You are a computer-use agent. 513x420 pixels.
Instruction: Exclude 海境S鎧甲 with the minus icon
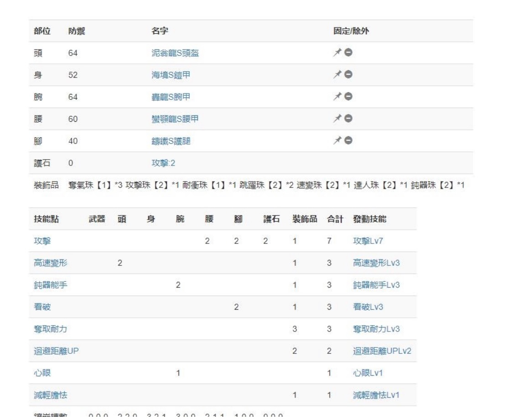pos(348,75)
